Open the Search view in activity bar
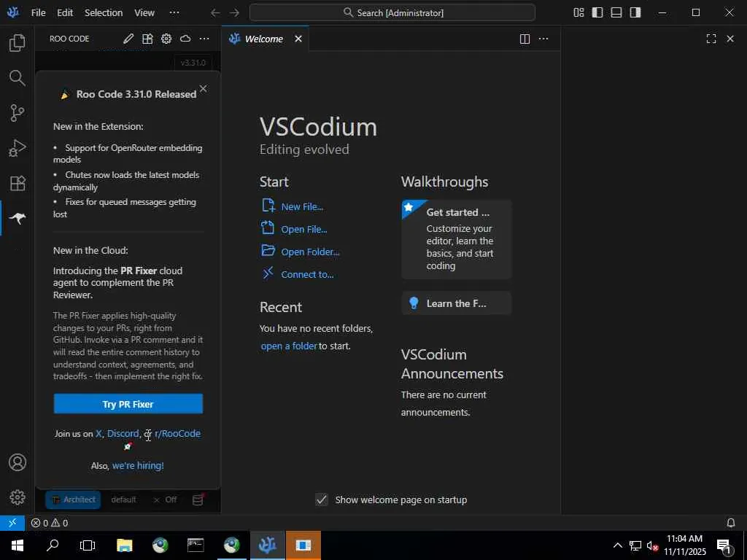Image resolution: width=747 pixels, height=560 pixels. tap(18, 77)
